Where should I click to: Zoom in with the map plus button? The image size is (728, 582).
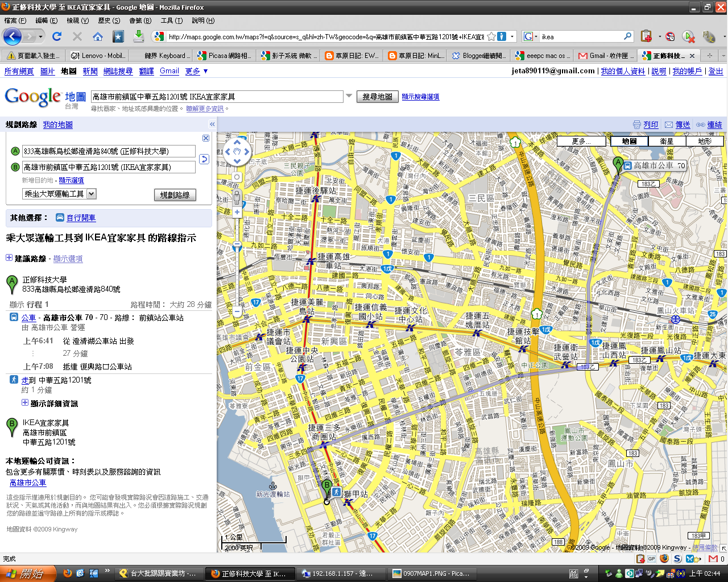pos(237,212)
